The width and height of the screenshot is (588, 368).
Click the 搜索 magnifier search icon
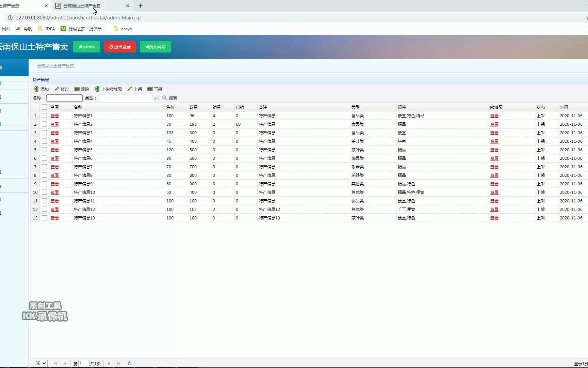click(165, 98)
